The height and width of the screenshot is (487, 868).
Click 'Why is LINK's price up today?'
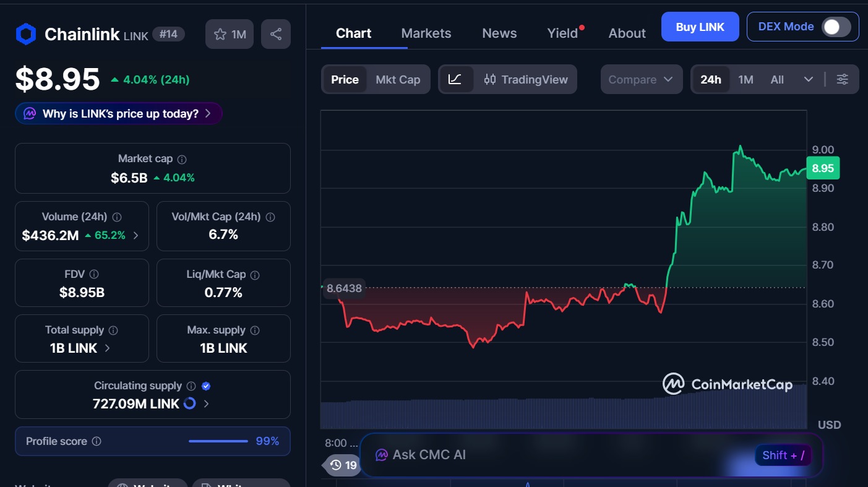tap(118, 113)
